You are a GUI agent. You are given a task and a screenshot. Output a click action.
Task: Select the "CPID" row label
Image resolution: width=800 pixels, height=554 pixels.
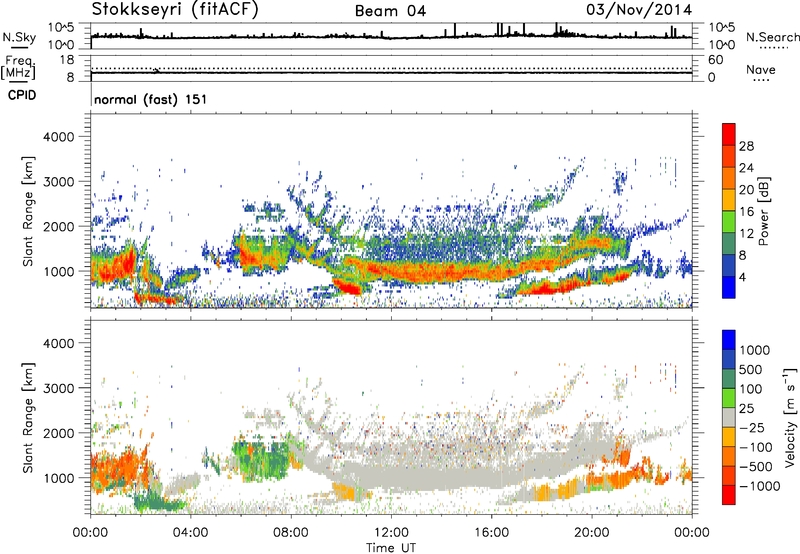tap(22, 95)
